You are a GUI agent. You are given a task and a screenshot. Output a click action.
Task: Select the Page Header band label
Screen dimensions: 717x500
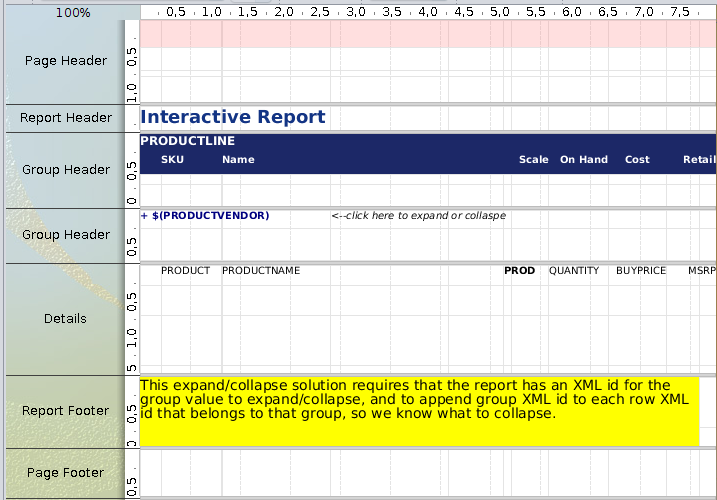click(x=65, y=60)
